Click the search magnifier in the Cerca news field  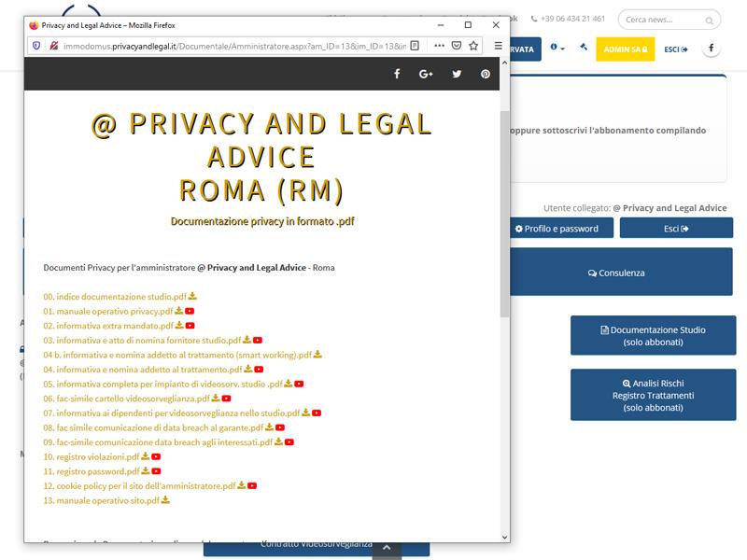(x=710, y=21)
